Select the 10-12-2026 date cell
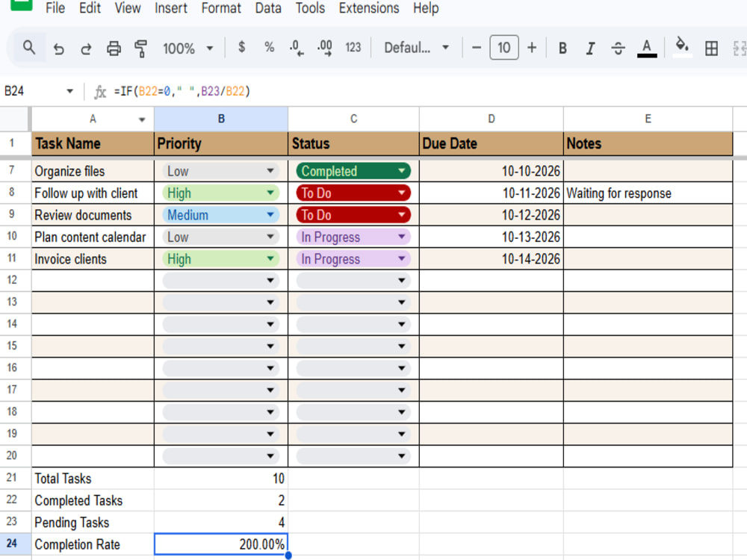 tap(492, 215)
